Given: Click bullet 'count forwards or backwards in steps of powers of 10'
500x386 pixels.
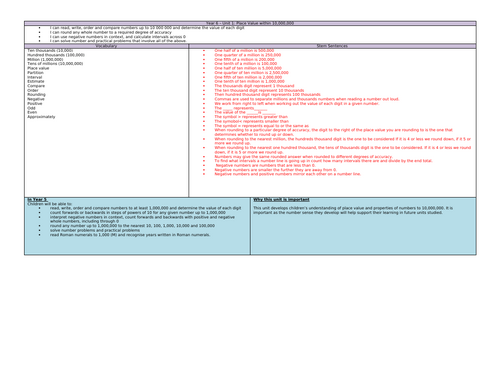Looking at the screenshot, I should click(138, 213).
